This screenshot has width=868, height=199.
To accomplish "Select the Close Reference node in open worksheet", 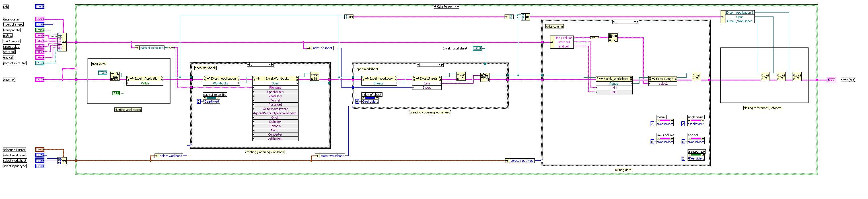I will [461, 76].
